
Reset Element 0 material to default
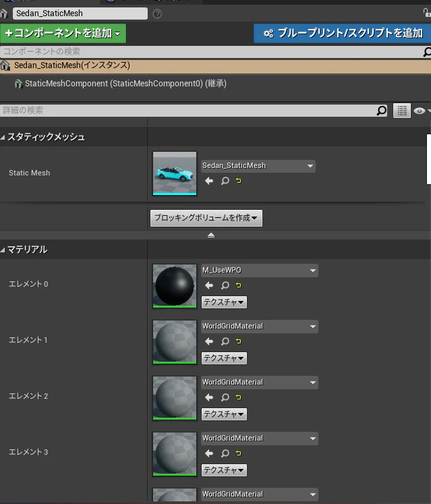tap(239, 285)
